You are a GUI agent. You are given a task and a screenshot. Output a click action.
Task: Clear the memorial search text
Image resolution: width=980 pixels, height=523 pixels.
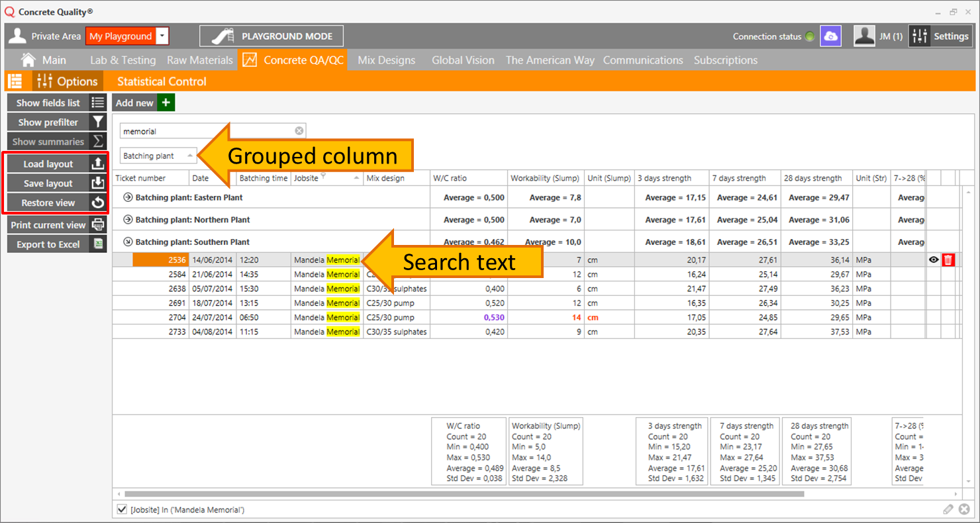(299, 131)
